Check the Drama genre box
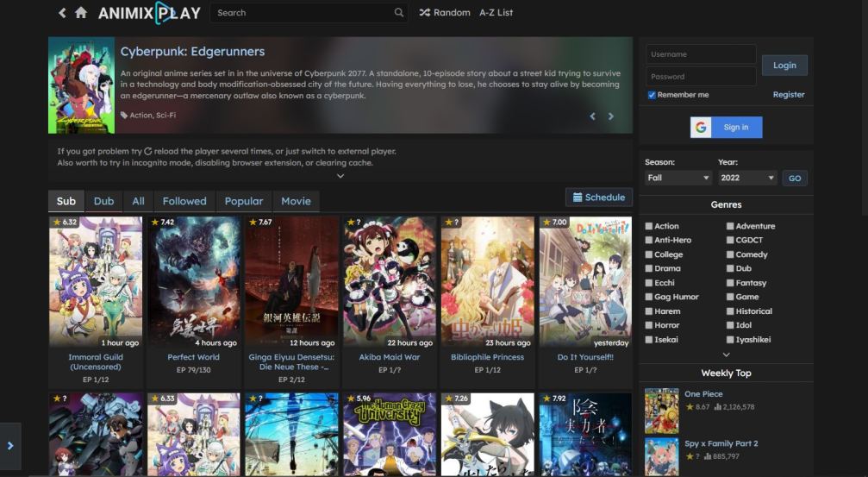Image resolution: width=868 pixels, height=477 pixels. pyautogui.click(x=649, y=268)
